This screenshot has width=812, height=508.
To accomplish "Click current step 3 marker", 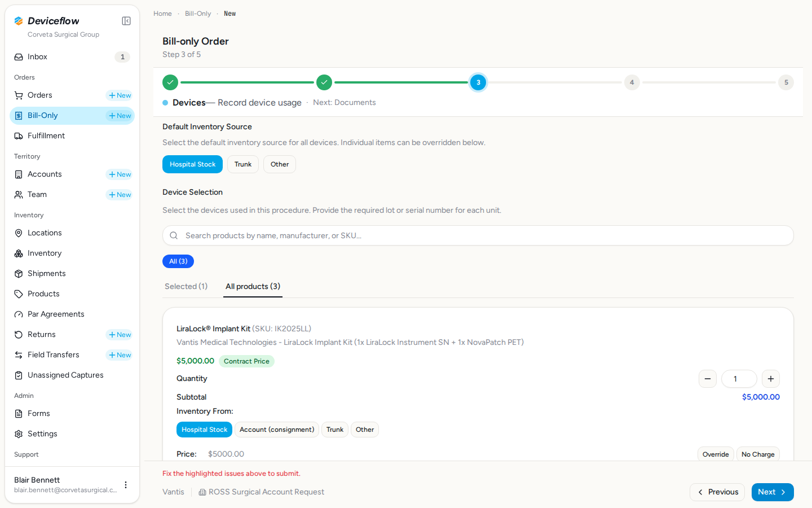I will tap(478, 82).
